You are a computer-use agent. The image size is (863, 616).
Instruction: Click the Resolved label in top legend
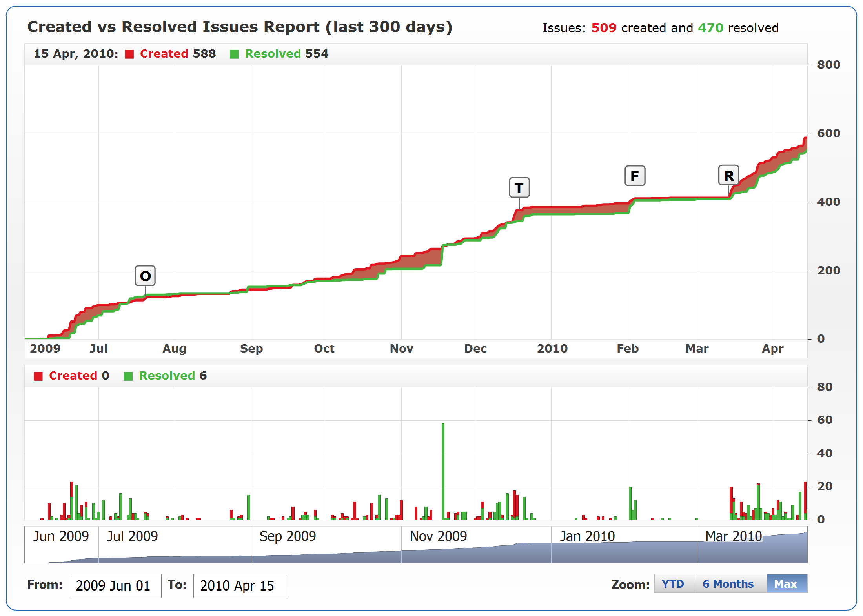273,54
